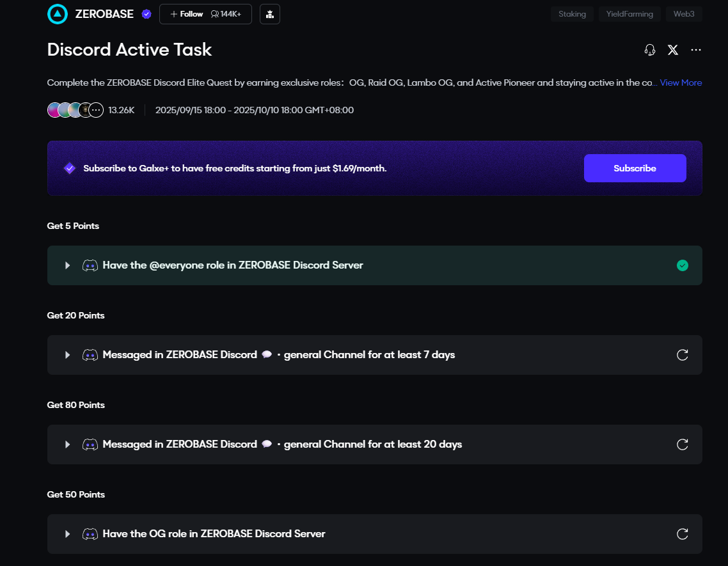Subscribe to Galxe+
Screen dimensions: 728x566
click(x=635, y=168)
